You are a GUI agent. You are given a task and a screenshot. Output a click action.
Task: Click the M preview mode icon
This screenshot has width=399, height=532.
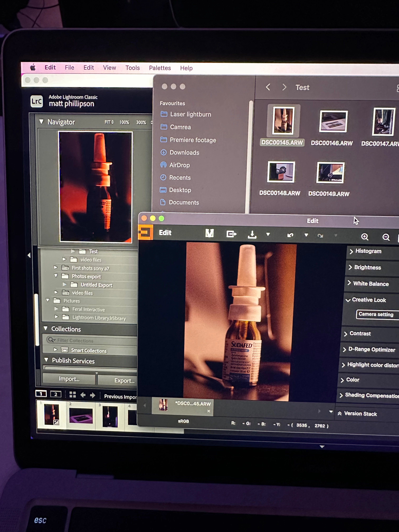point(210,233)
